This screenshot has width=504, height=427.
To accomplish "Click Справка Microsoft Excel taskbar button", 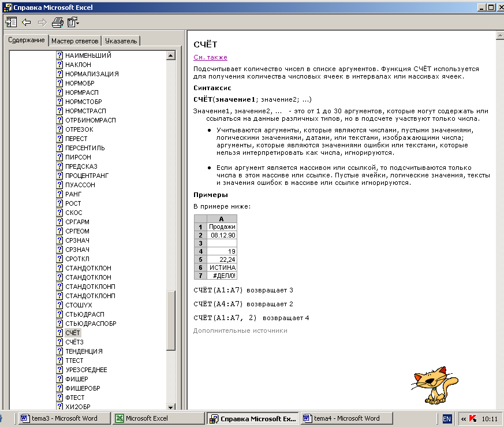I will [253, 419].
